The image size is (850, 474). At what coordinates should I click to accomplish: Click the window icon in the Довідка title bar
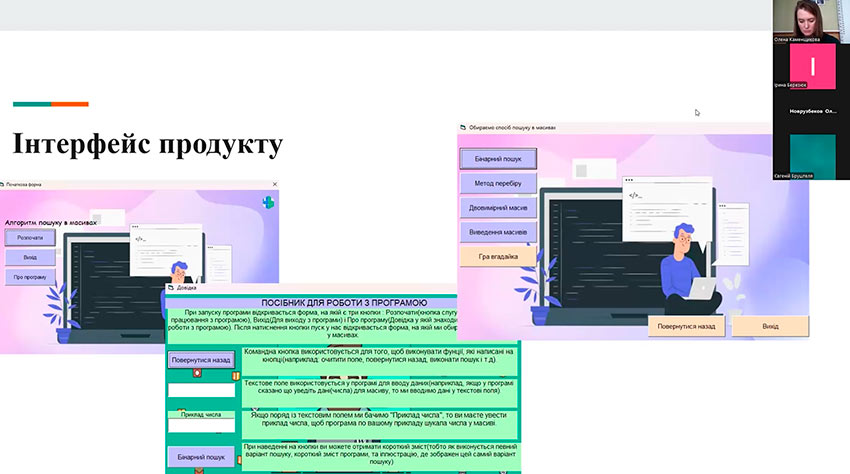[x=170, y=288]
